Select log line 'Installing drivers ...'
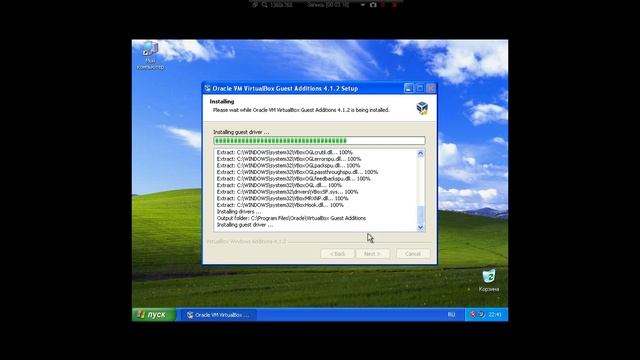640x360 pixels. (x=239, y=211)
